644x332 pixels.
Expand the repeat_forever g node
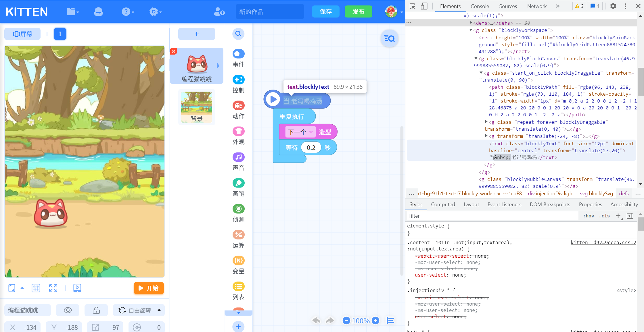486,122
